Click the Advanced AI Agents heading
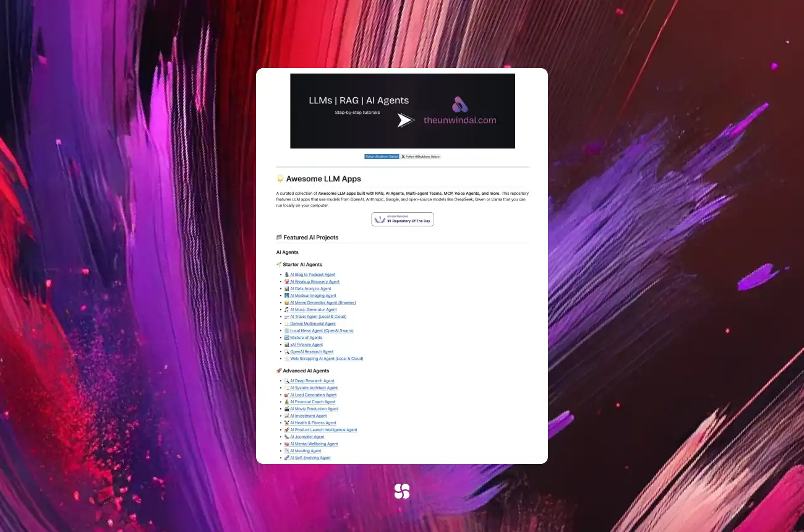The height and width of the screenshot is (532, 804). point(302,371)
